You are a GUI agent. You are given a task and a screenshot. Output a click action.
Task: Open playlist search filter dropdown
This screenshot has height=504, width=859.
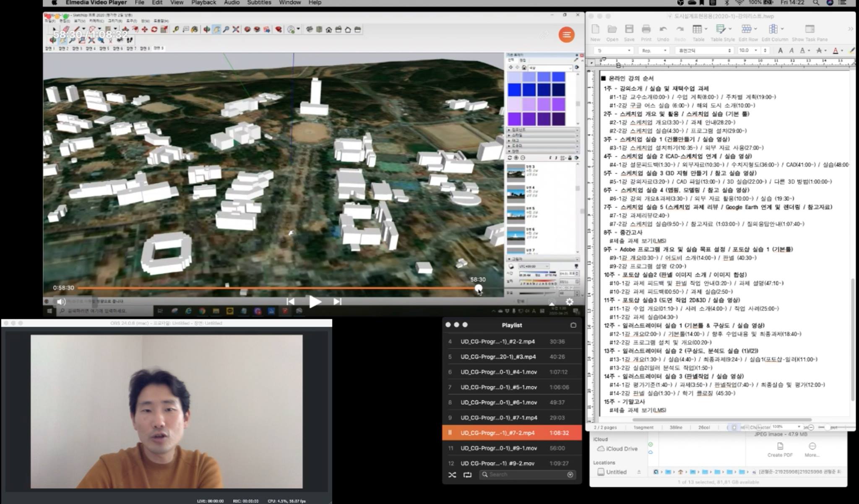pos(570,475)
